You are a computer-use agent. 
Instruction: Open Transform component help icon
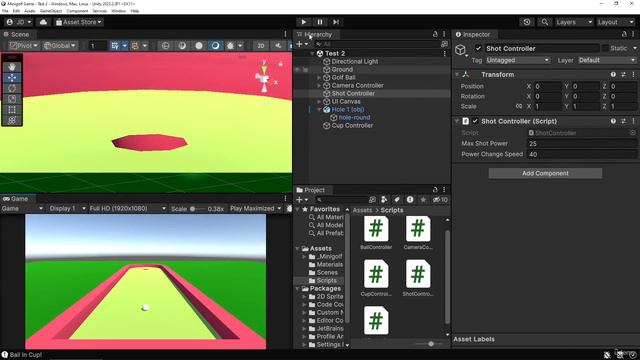click(x=613, y=75)
